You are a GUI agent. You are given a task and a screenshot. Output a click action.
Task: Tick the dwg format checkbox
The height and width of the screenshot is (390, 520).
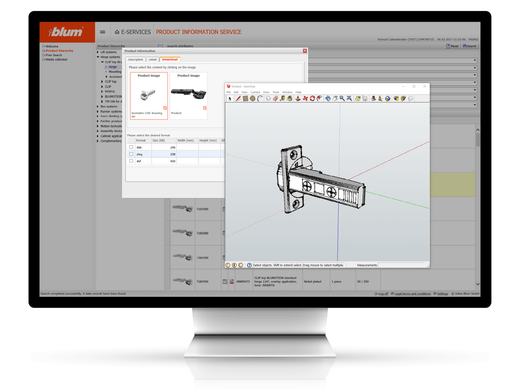click(x=131, y=154)
